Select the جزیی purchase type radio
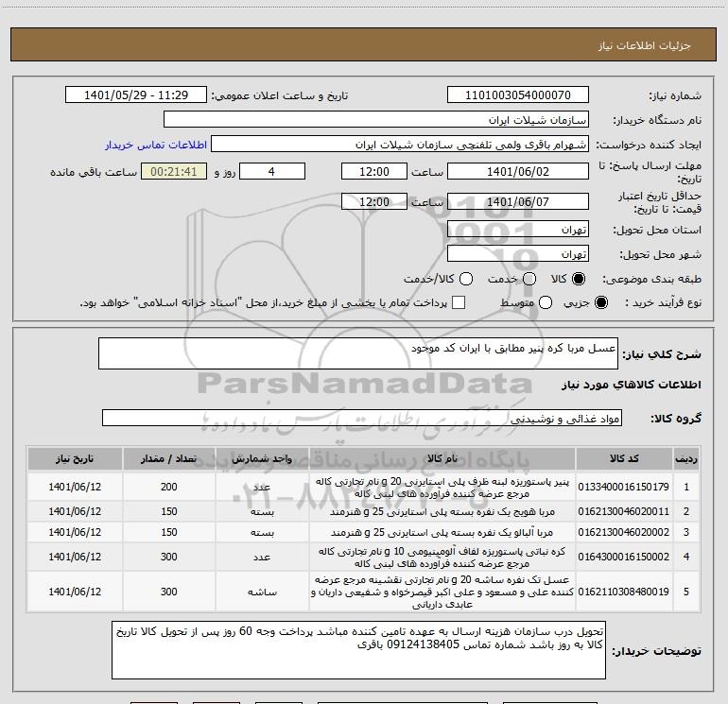This screenshot has width=728, height=704. 600,302
